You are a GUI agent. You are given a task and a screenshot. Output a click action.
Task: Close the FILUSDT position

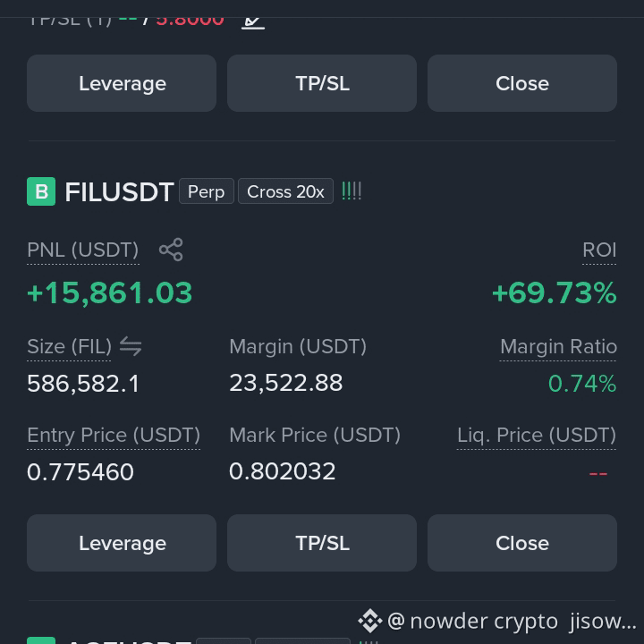tap(522, 543)
